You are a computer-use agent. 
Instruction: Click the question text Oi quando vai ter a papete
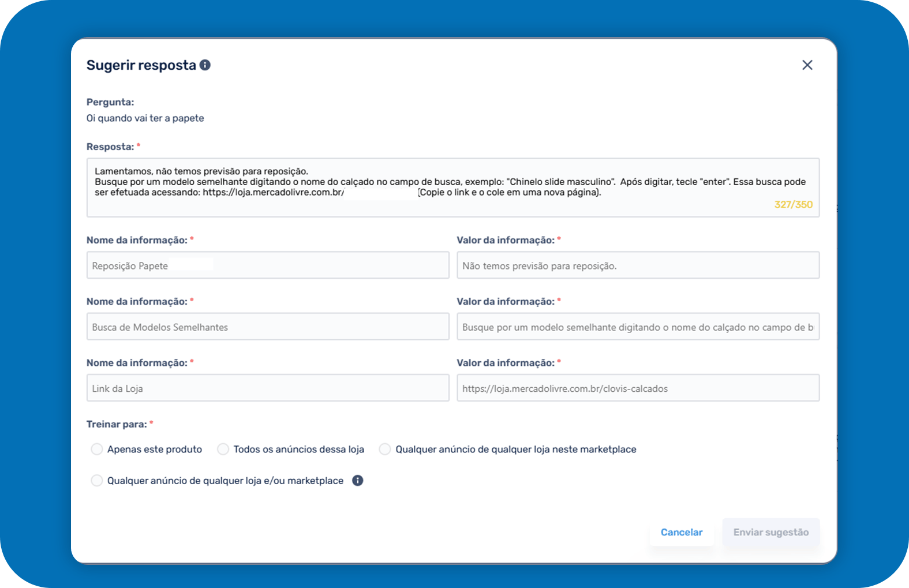pos(145,118)
